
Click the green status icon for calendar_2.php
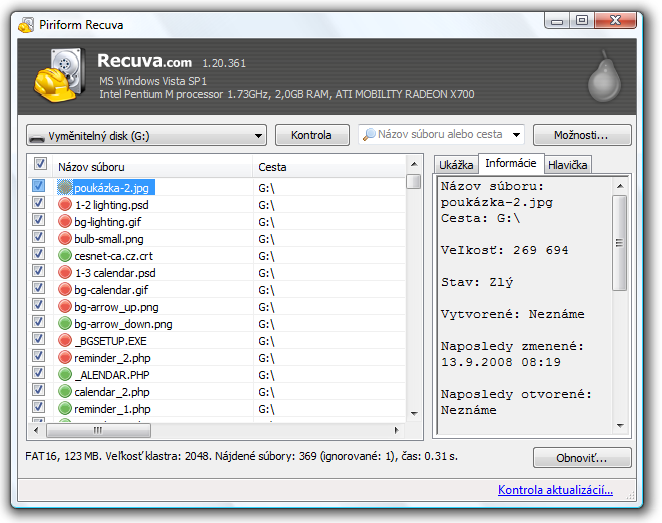pos(65,392)
